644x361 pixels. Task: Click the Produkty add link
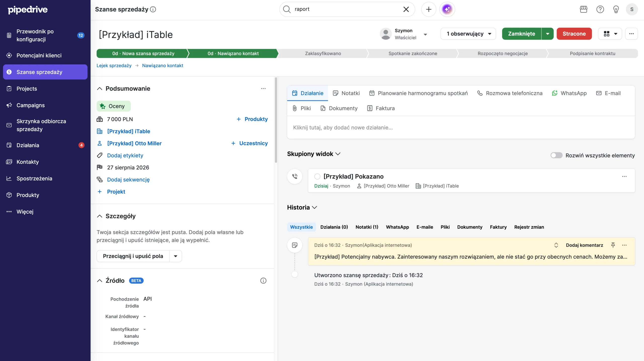click(252, 119)
